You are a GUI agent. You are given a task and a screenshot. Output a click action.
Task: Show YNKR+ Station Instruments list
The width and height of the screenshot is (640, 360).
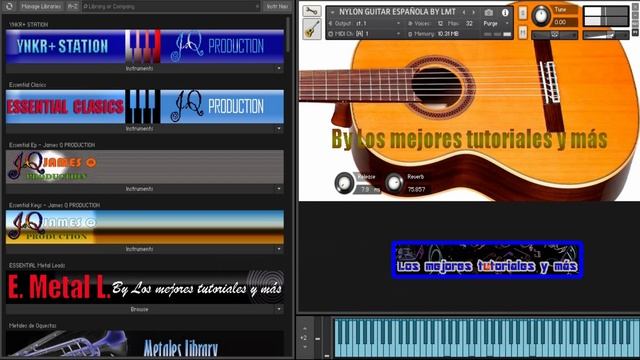[x=140, y=68]
